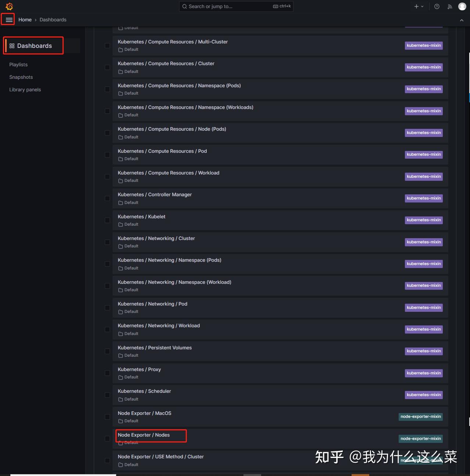The height and width of the screenshot is (476, 470).
Task: Click the Grafana logo icon
Action: [x=10, y=6]
